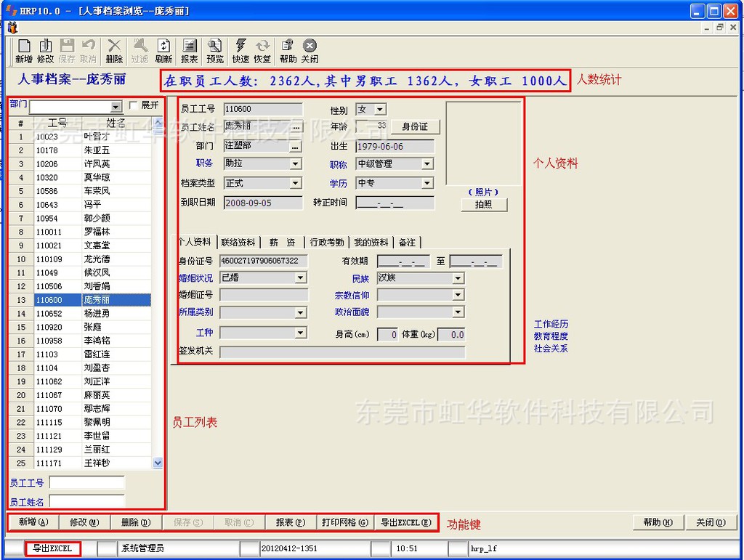744x560 pixels.
Task: Expand the 婚姻状况 (Marital status) dropdown
Action: (x=301, y=277)
